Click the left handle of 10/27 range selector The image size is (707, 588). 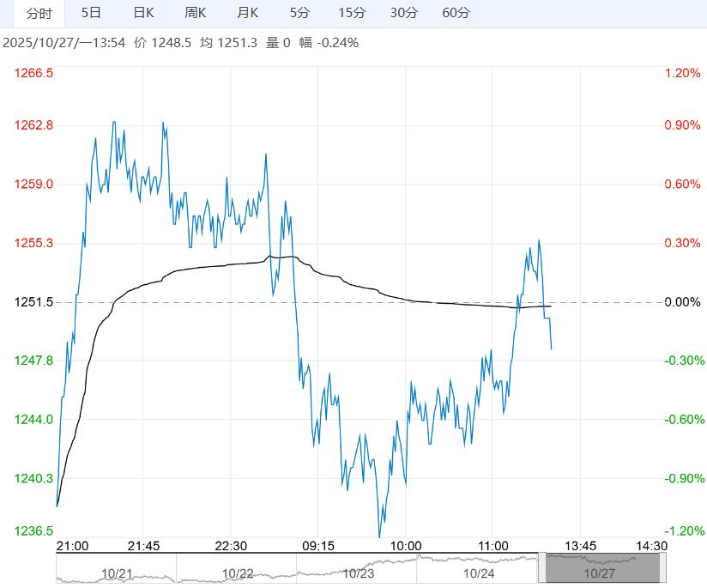pyautogui.click(x=541, y=568)
